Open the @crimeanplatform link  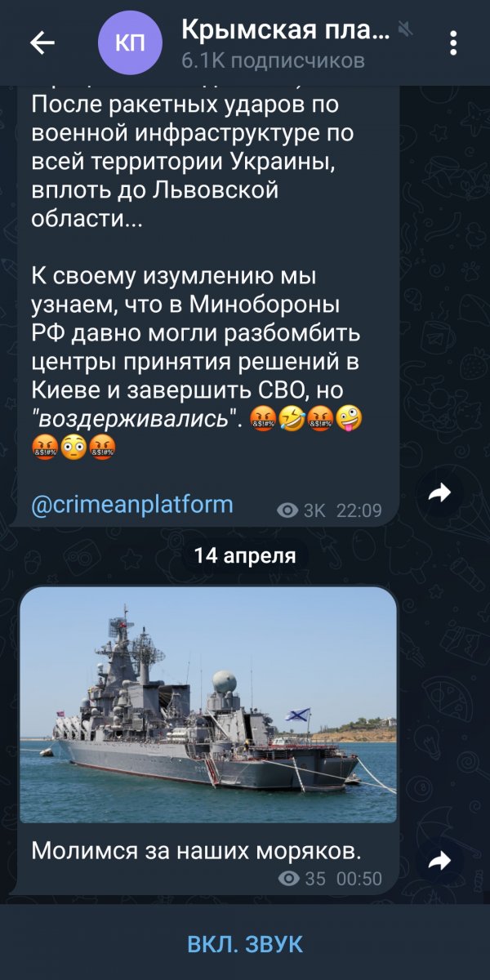pyautogui.click(x=132, y=504)
